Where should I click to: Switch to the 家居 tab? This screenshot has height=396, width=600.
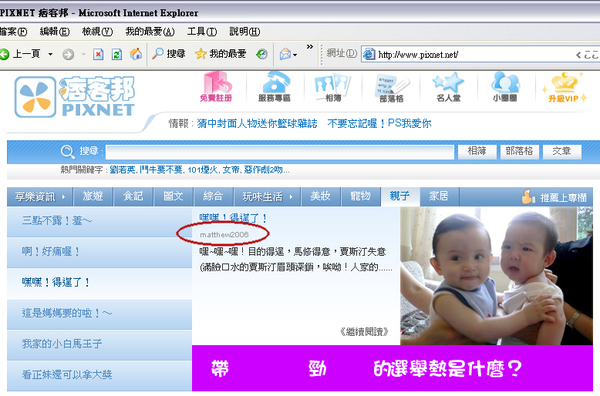439,197
